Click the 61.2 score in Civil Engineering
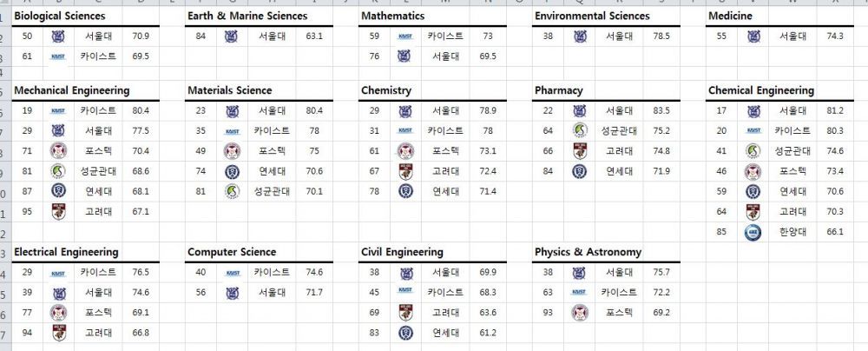This screenshot has width=868, height=351. 488,332
